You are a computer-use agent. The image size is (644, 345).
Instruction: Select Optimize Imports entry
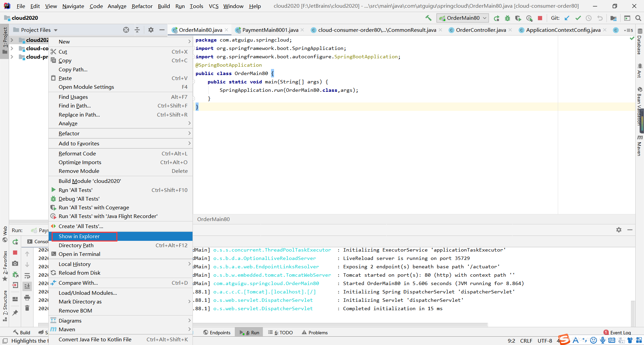tap(121, 162)
